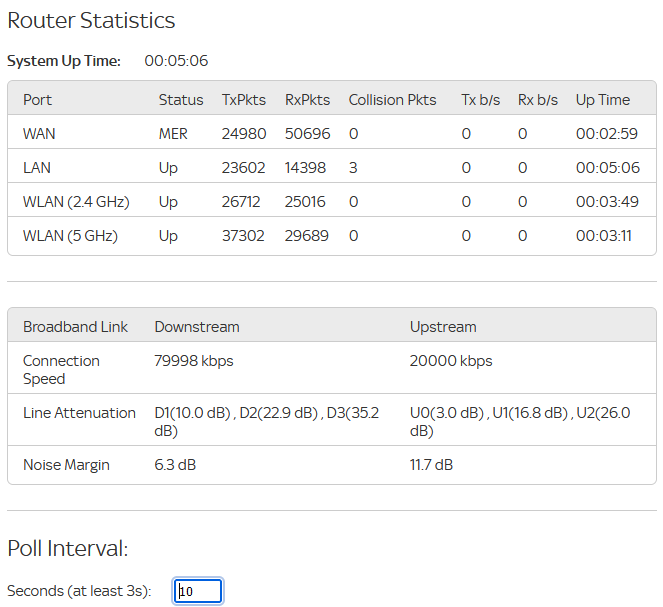Viewport: 663px width, 607px height.
Task: Select the WLAN (2.4 GHz) row label
Action: tap(76, 202)
